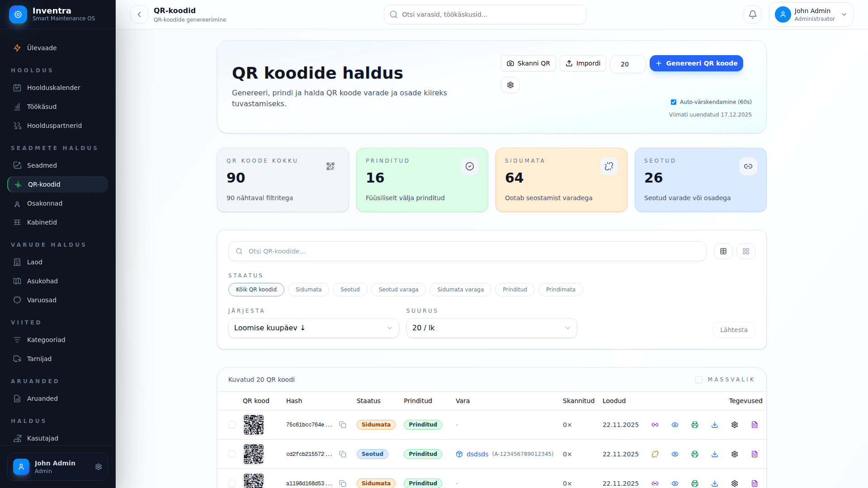Enable the Massvalik checkbox

point(698,380)
